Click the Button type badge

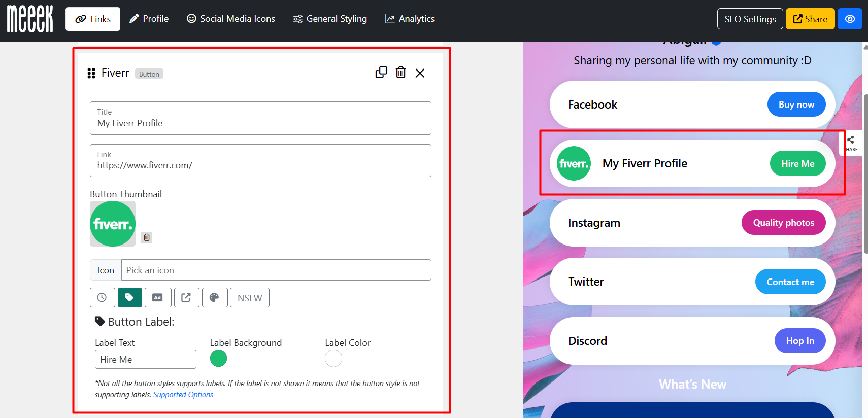tap(149, 74)
